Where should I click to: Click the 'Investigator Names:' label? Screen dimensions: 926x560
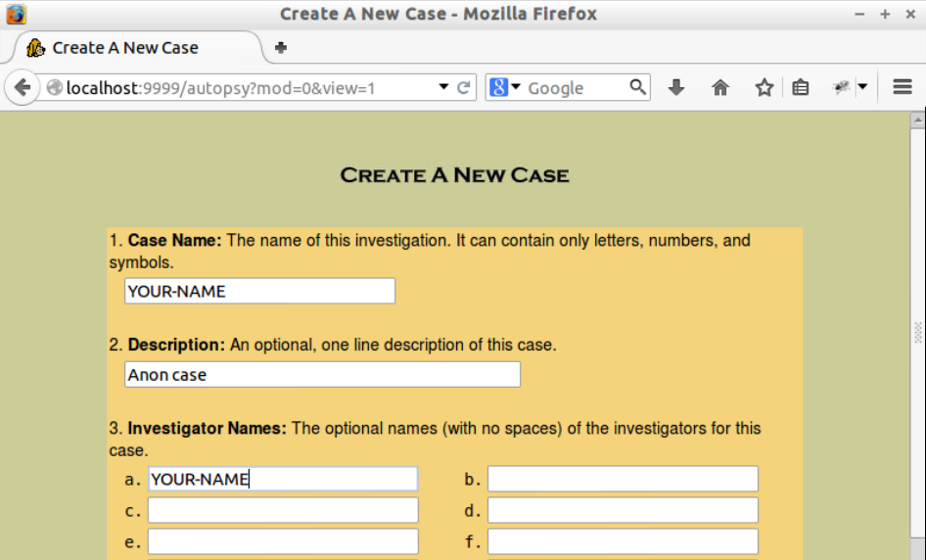coord(208,428)
